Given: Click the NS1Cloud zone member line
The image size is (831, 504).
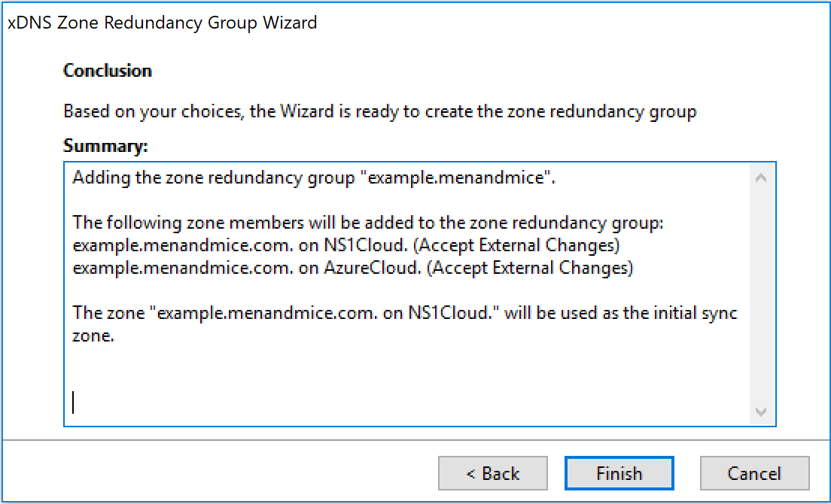Looking at the screenshot, I should coord(346,245).
